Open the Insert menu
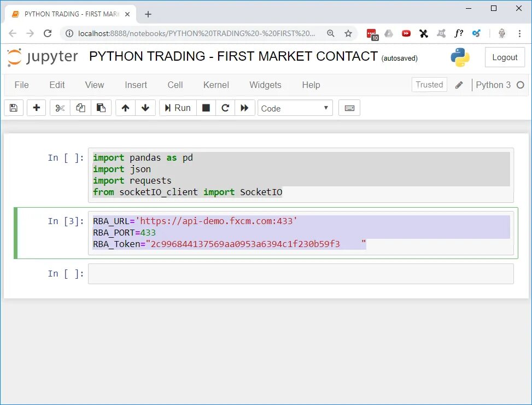The height and width of the screenshot is (405, 532). [x=136, y=85]
